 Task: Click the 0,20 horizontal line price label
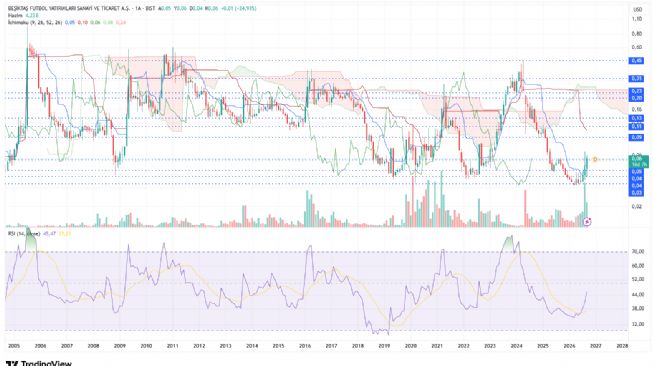(x=636, y=98)
